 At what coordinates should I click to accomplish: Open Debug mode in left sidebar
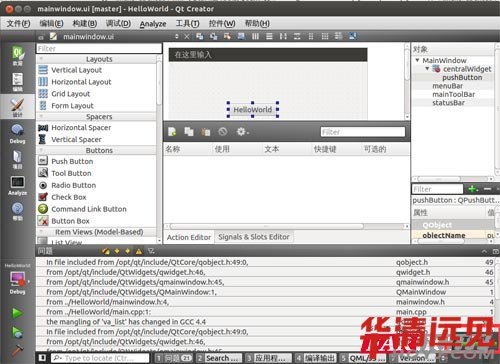(17, 134)
